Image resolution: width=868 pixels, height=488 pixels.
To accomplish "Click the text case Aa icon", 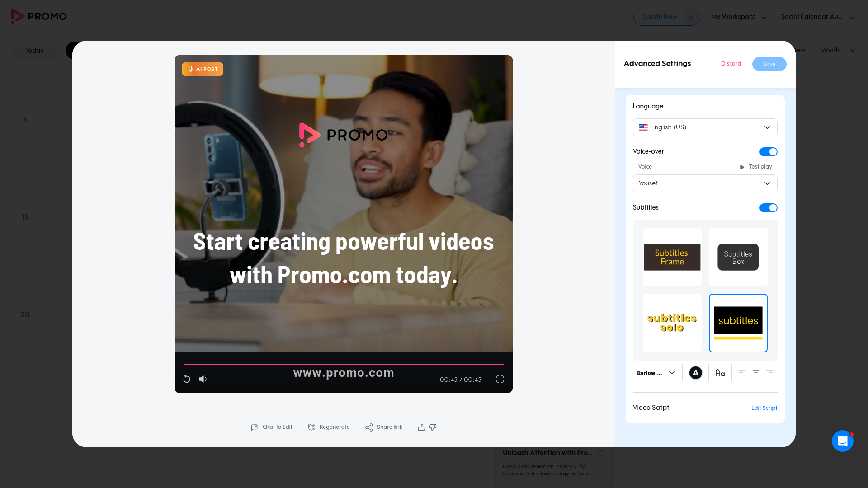I will 720,373.
